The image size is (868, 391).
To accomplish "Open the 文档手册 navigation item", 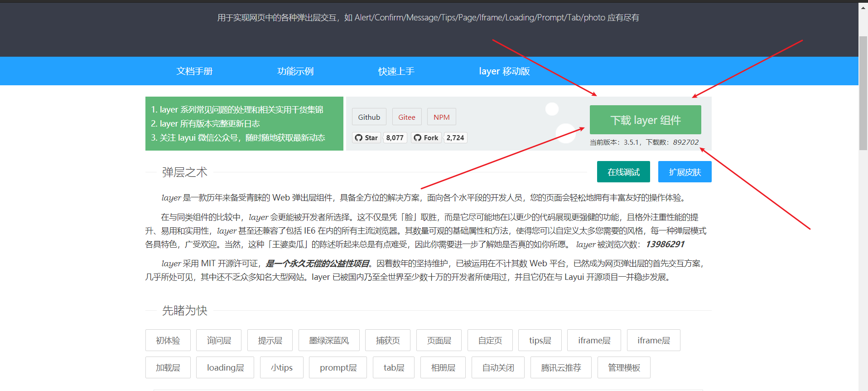I will (194, 71).
